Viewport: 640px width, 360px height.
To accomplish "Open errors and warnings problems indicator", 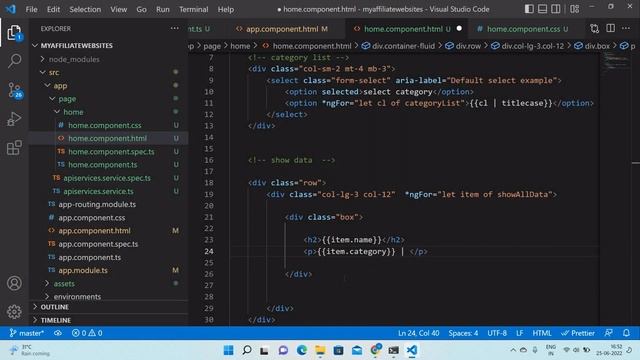I will coord(87,333).
